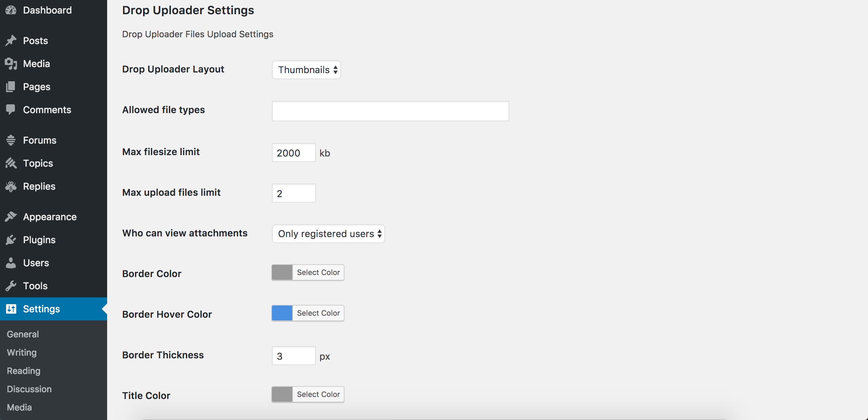Click the Pages icon in sidebar
868x420 pixels.
click(x=11, y=87)
